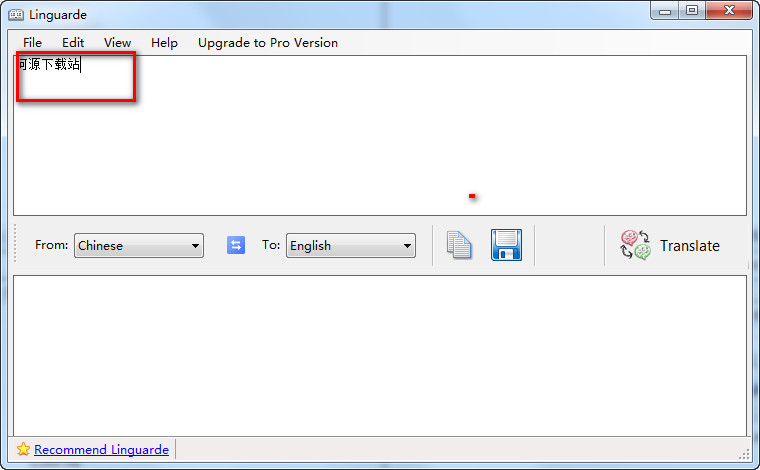Viewport: 760px width, 470px height.
Task: Click Upgrade to Pro Version menu item
Action: point(268,43)
